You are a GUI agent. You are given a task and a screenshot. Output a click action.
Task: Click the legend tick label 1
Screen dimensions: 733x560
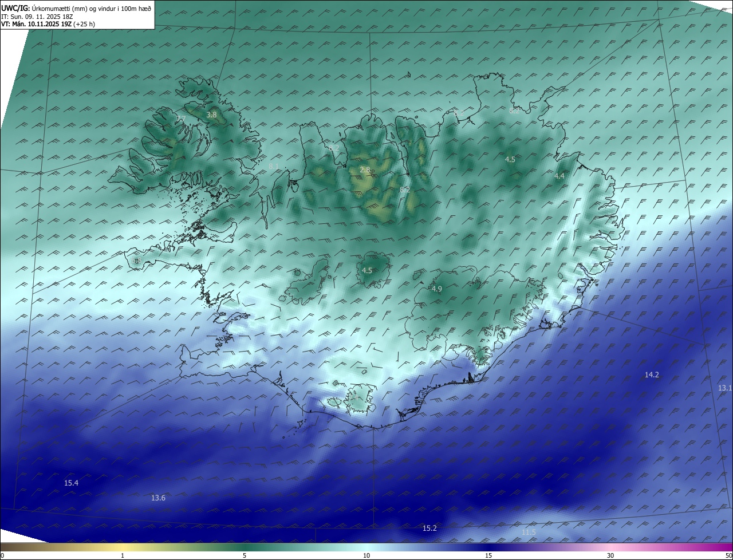(x=123, y=555)
